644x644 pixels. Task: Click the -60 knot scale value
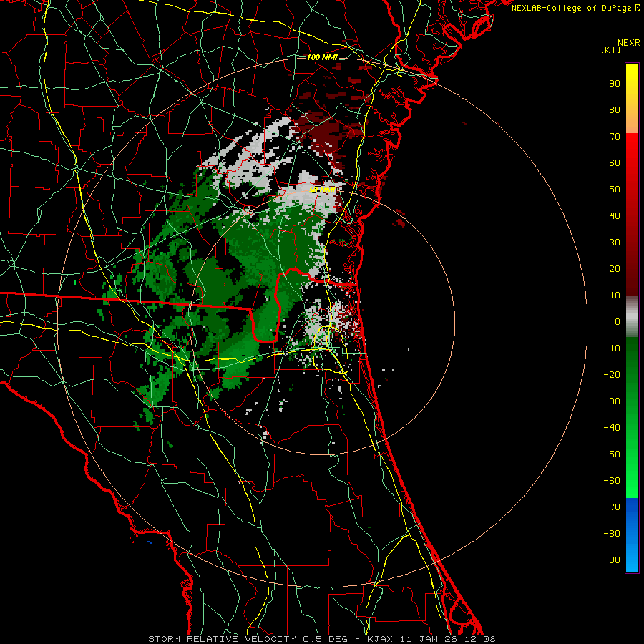pyautogui.click(x=612, y=481)
